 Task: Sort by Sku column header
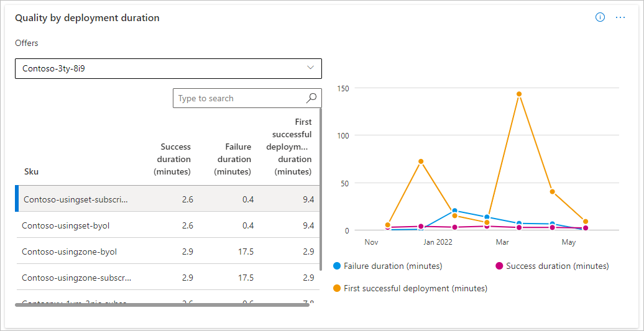(x=32, y=171)
